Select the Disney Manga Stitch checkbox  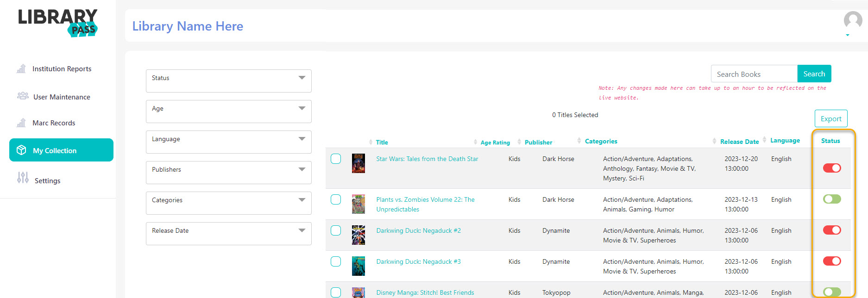(x=336, y=292)
